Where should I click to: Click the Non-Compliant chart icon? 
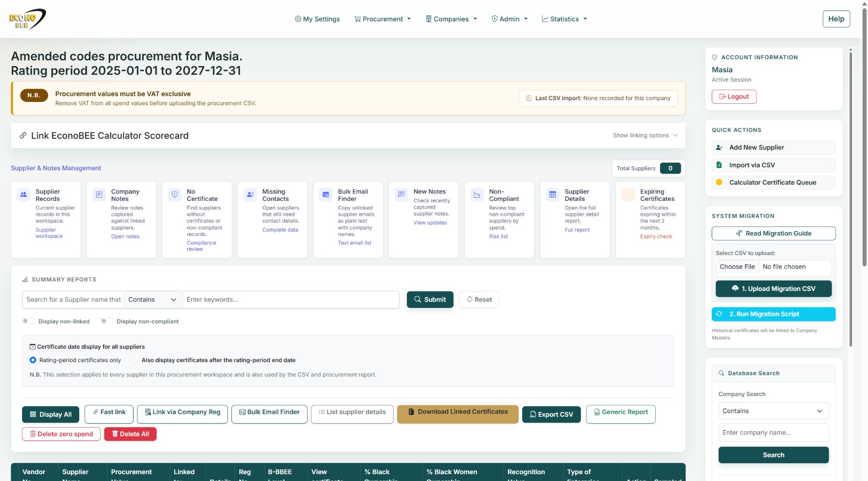[477, 194]
